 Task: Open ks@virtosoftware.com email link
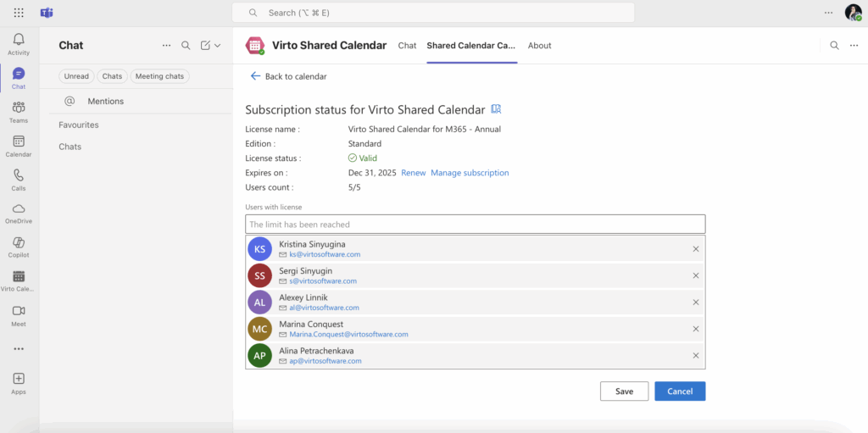tap(325, 255)
